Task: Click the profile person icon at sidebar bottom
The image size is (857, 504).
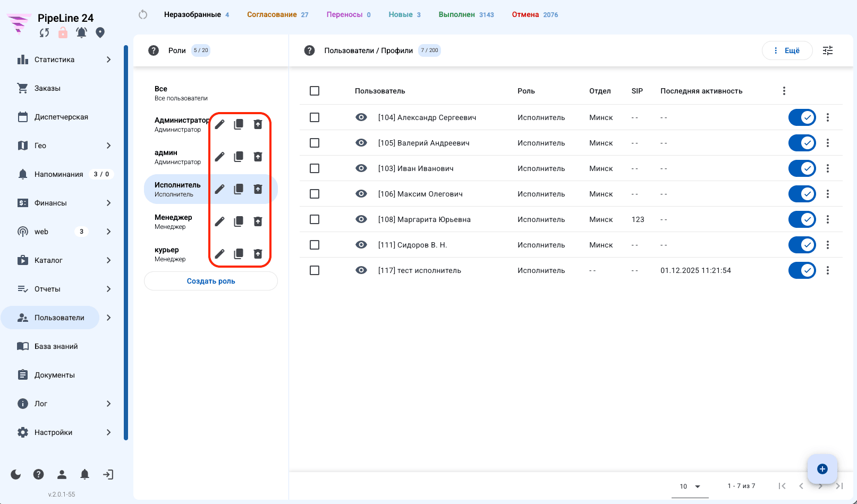Action: (x=62, y=474)
